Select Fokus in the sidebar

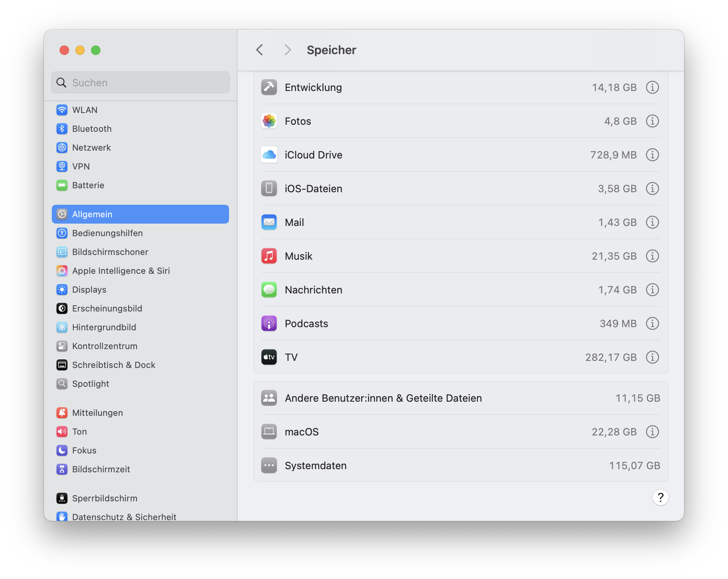(140, 450)
